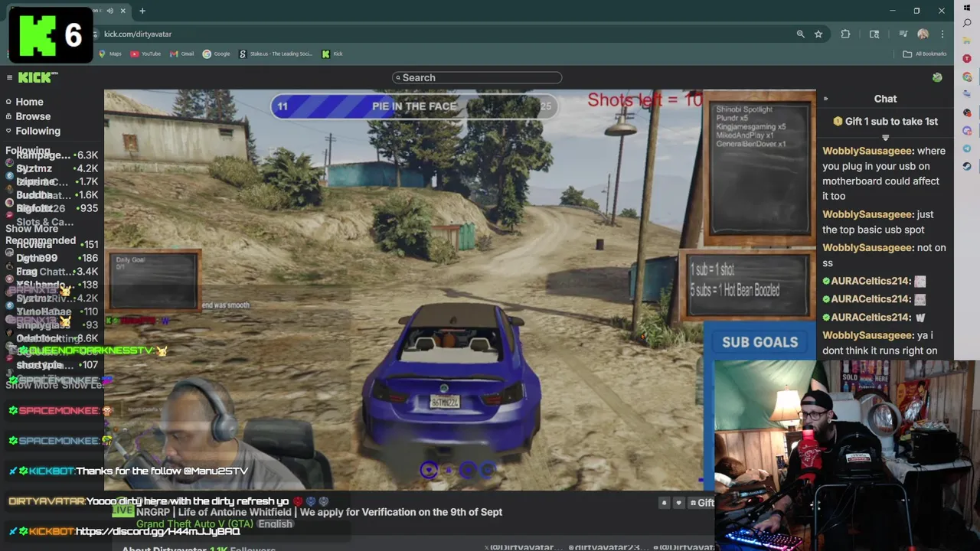This screenshot has height=551, width=980.
Task: Click the green KICK logo
Action: pos(38,77)
